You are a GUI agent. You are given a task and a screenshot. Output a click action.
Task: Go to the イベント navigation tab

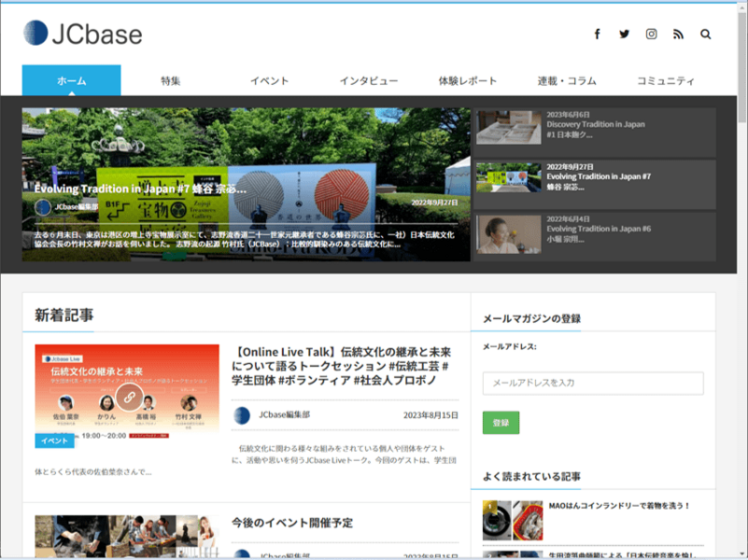point(269,81)
